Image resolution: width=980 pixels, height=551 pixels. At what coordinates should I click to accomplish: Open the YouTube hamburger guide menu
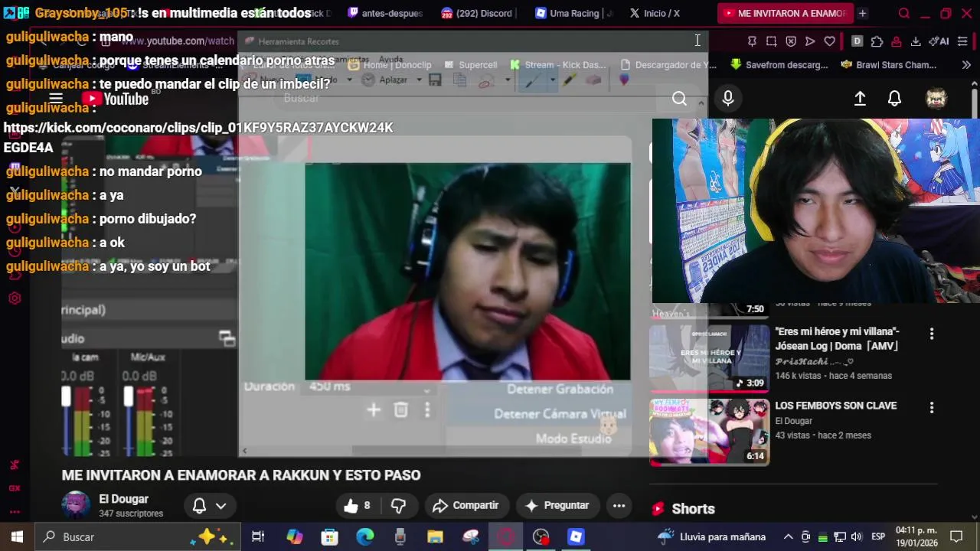(x=56, y=98)
